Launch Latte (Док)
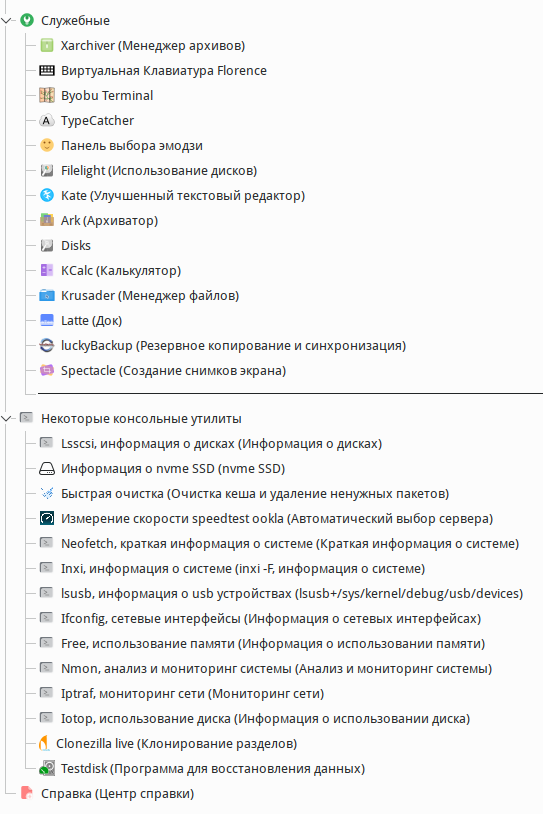This screenshot has width=543, height=814. click(x=91, y=321)
